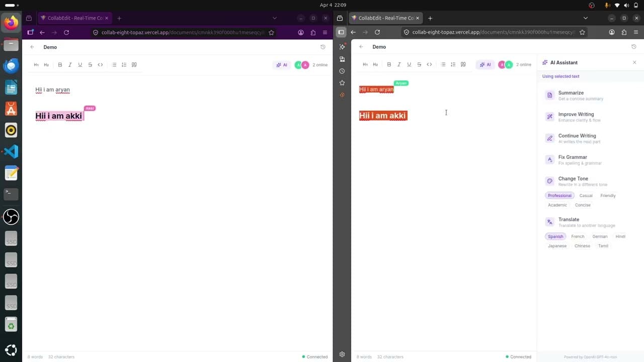644x362 pixels.
Task: Launch Visual Studio Code from the dock
Action: tap(11, 151)
